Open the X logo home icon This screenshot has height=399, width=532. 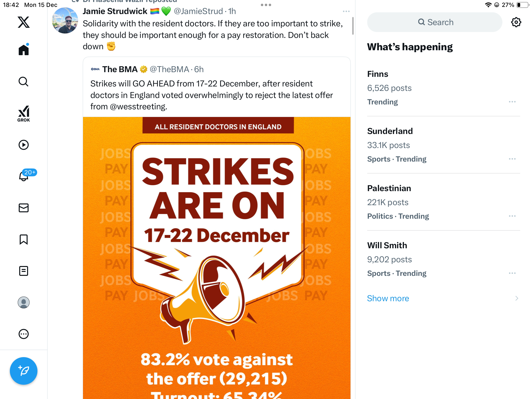coord(24,22)
